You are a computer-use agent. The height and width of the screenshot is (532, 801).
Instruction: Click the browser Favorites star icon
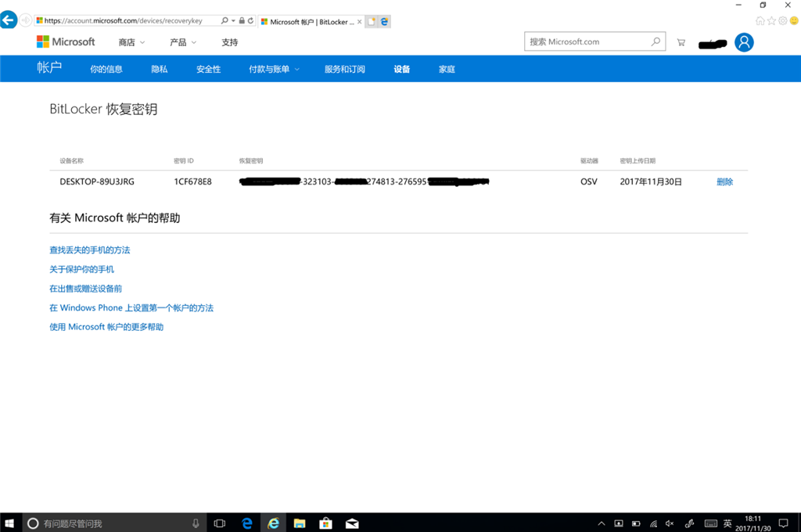pos(772,20)
